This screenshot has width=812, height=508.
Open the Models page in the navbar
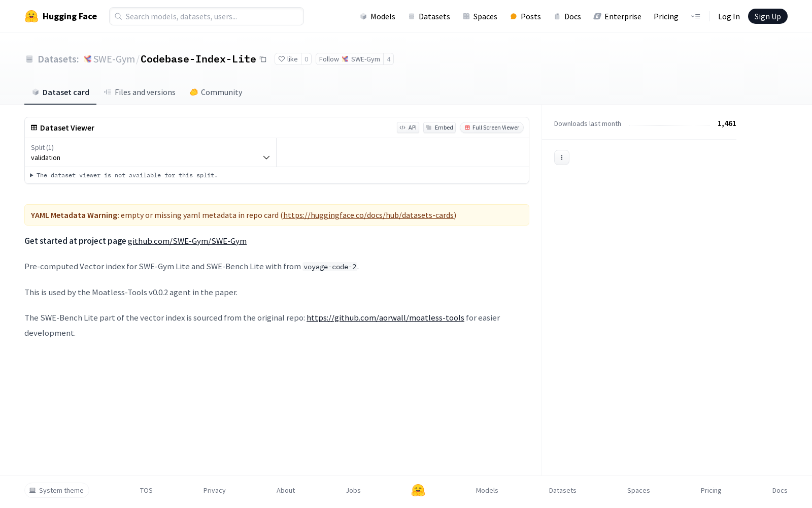378,16
